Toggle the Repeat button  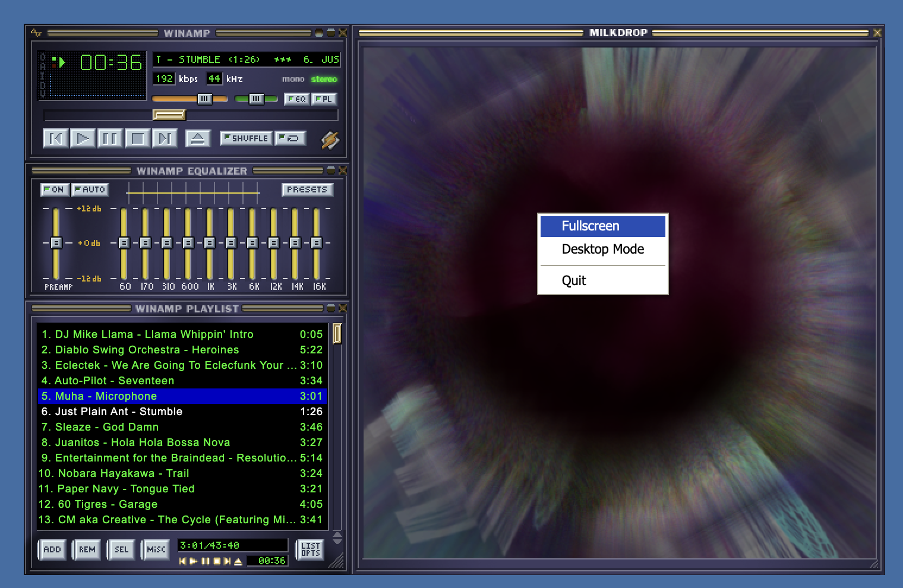[x=291, y=138]
